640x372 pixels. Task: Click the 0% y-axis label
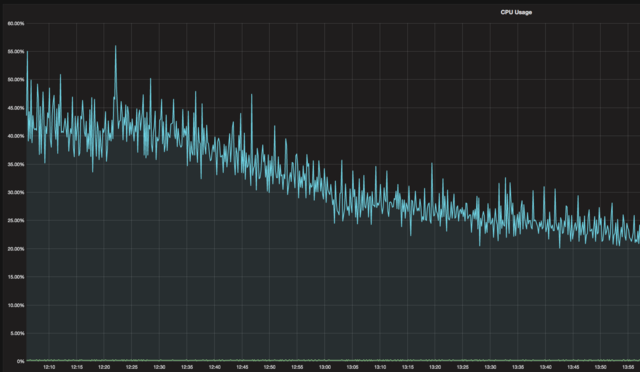(x=20, y=361)
